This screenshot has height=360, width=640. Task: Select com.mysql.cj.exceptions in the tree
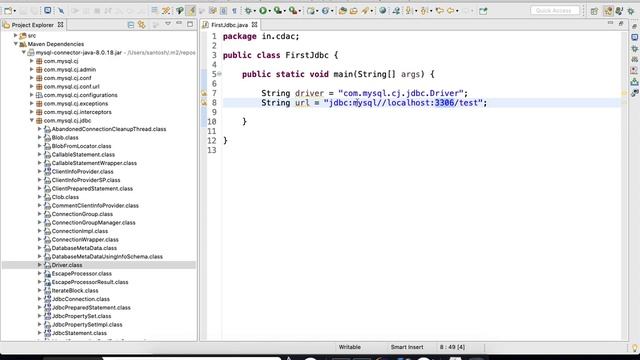[x=76, y=103]
